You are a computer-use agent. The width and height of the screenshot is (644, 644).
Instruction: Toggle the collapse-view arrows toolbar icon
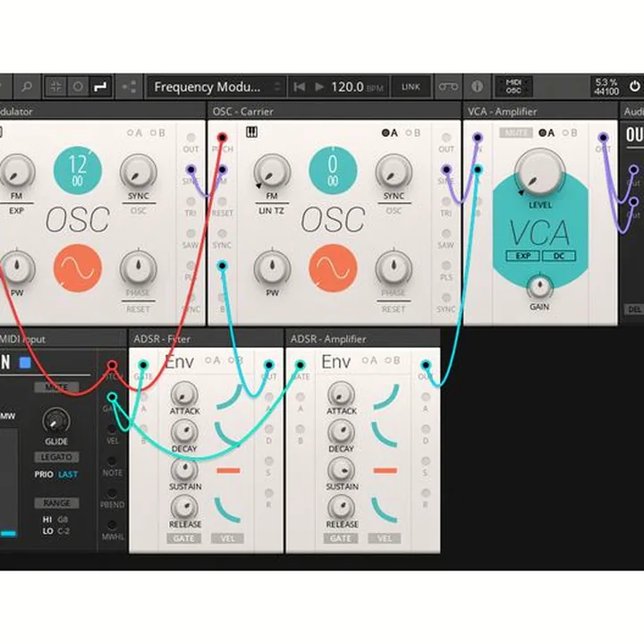pyautogui.click(x=55, y=87)
